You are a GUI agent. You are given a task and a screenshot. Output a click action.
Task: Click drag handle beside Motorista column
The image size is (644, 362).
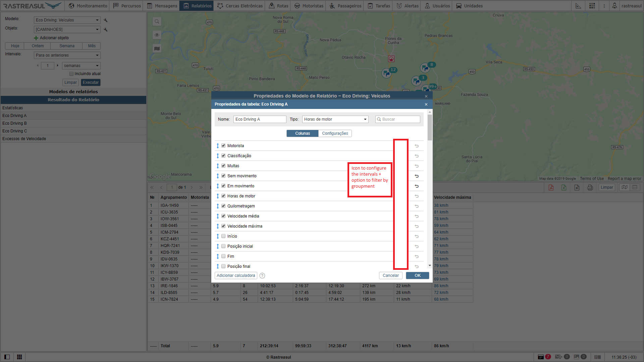tap(218, 146)
